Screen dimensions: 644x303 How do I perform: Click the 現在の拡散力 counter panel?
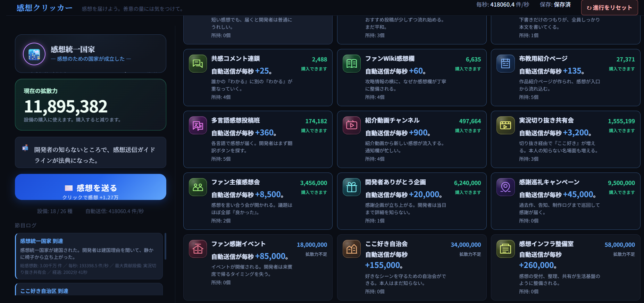[91, 105]
